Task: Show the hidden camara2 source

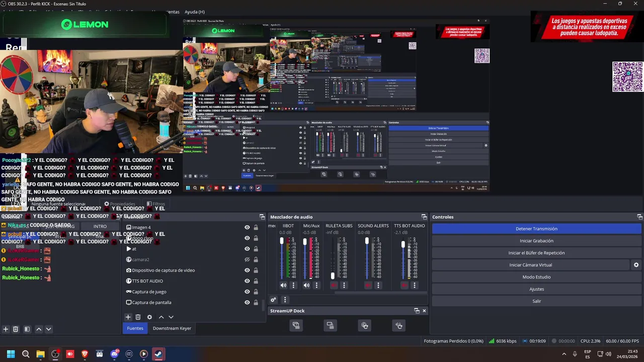Action: tap(247, 259)
